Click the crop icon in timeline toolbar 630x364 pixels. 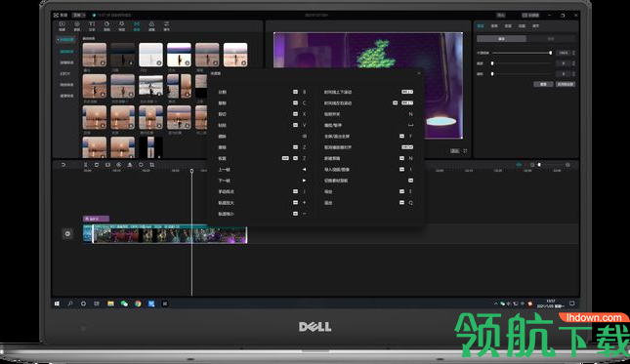151,165
